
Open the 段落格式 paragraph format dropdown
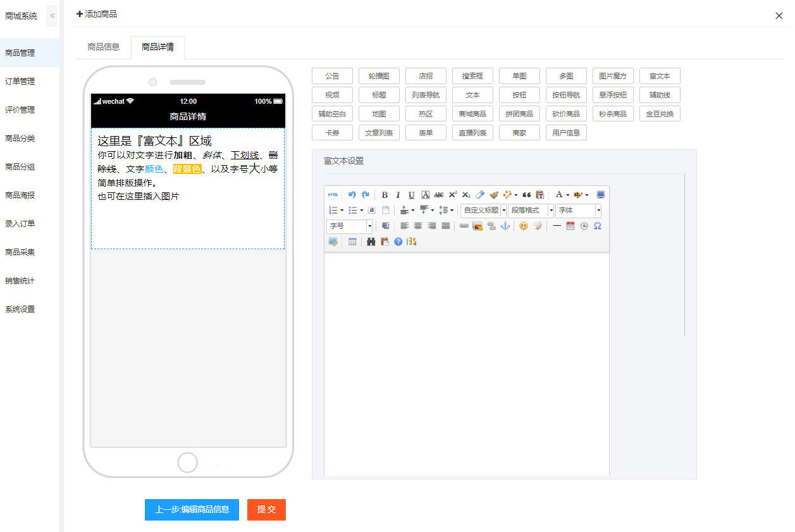point(531,210)
